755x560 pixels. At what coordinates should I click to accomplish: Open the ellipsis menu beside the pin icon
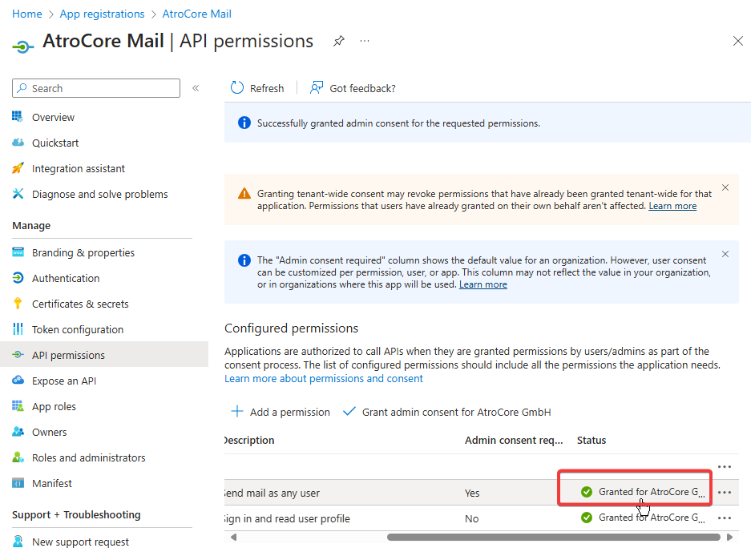pyautogui.click(x=365, y=41)
